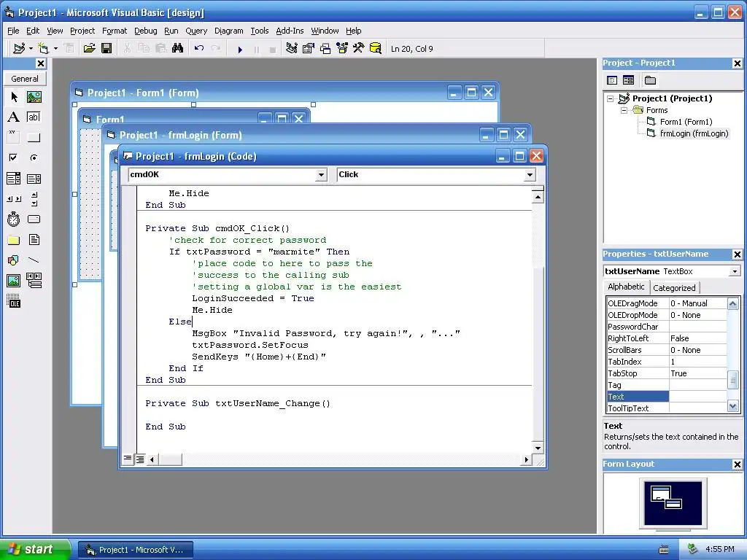Start the program with Run arrow
This screenshot has height=560, width=747.
240,49
